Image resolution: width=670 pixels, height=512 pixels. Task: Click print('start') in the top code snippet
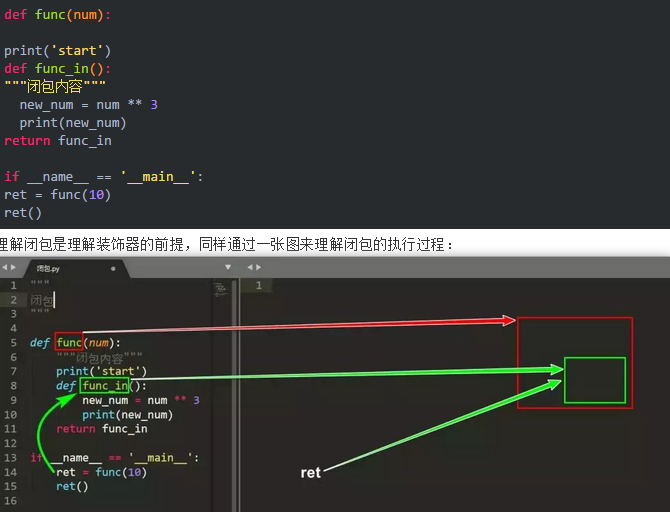(57, 51)
